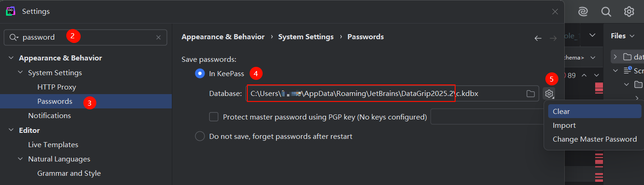Image resolution: width=644 pixels, height=185 pixels.
Task: Collapse the Appearance & Behavior tree section
Action: (x=11, y=58)
